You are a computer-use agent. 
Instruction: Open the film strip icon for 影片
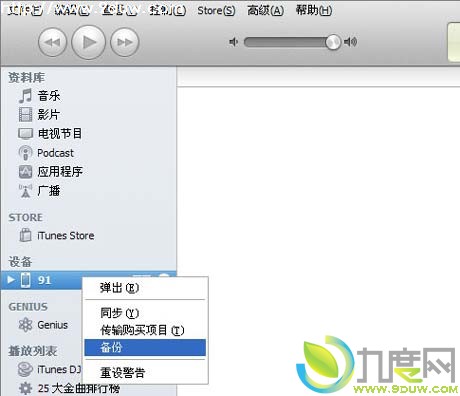pyautogui.click(x=26, y=115)
